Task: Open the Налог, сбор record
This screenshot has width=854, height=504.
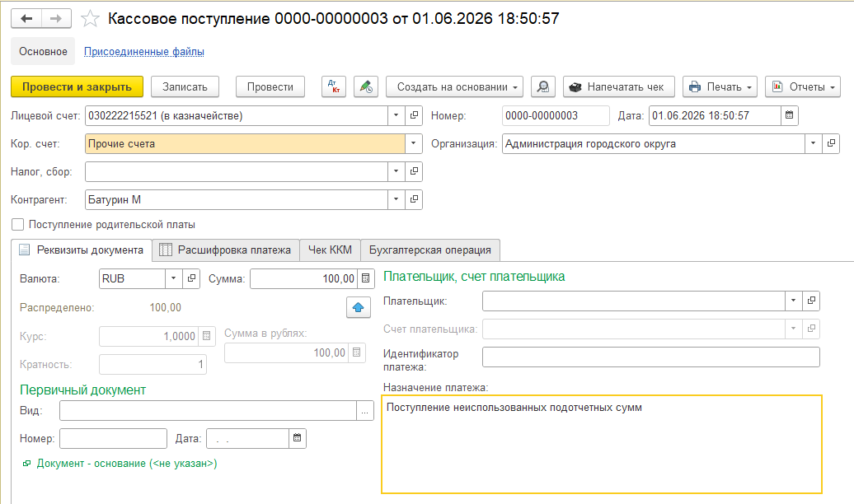Action: tap(414, 171)
